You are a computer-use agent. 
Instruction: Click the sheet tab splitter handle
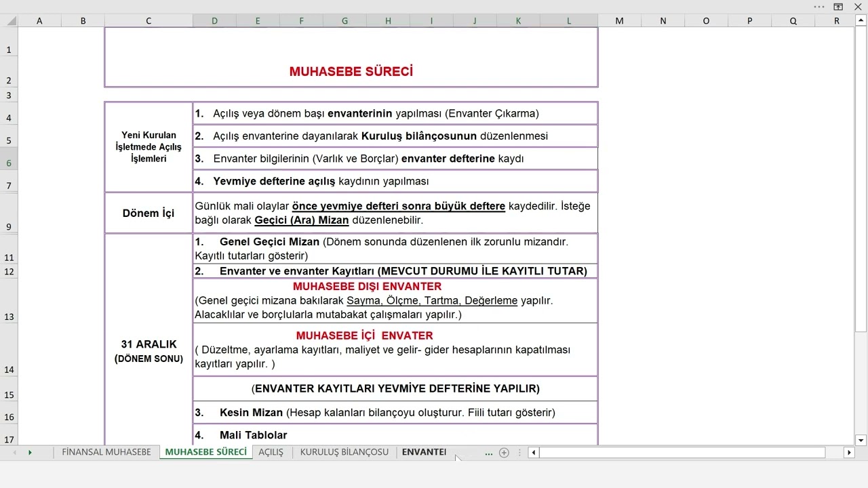click(520, 453)
